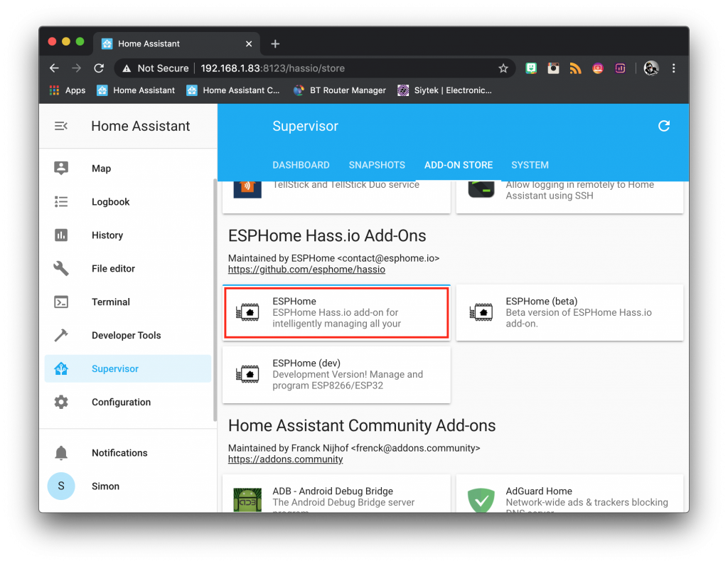Open the Home Assistant bookmark

pyautogui.click(x=136, y=90)
